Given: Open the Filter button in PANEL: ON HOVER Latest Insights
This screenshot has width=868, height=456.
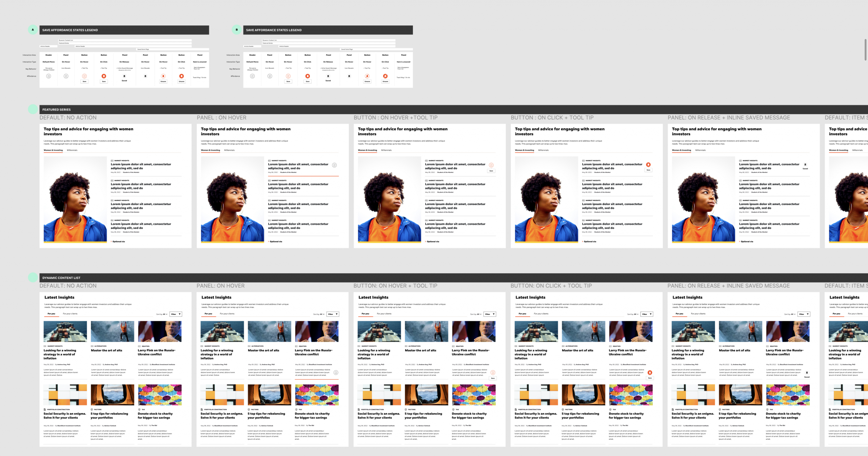Looking at the screenshot, I should [333, 314].
